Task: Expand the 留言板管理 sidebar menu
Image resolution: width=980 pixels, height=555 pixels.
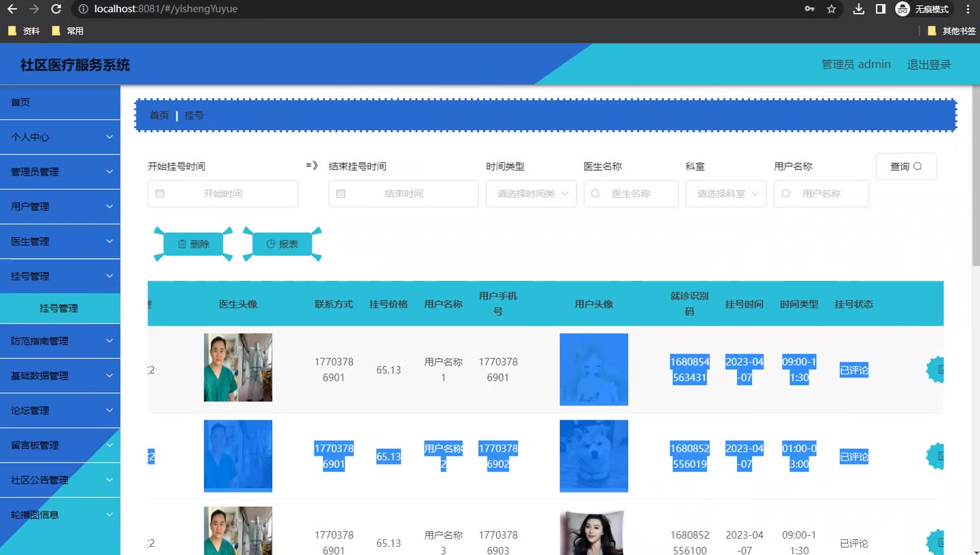Action: (x=60, y=445)
